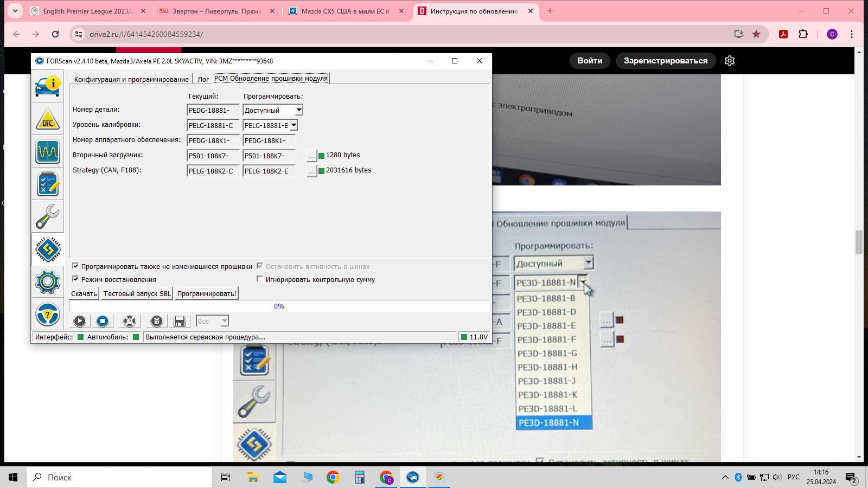Open the oscilloscope graph section
Image resolution: width=868 pixels, height=488 pixels.
click(48, 152)
